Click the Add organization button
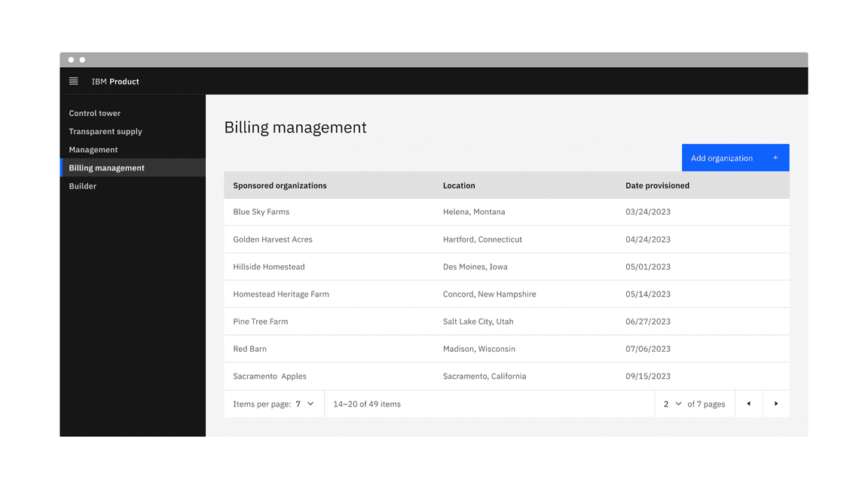 tap(722, 157)
